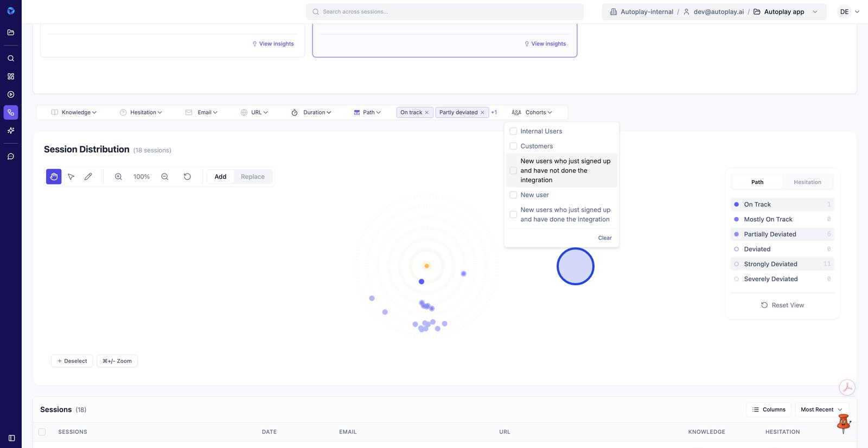This screenshot has width=868, height=448.
Task: Click the zoom in magnifier icon
Action: [x=118, y=177]
